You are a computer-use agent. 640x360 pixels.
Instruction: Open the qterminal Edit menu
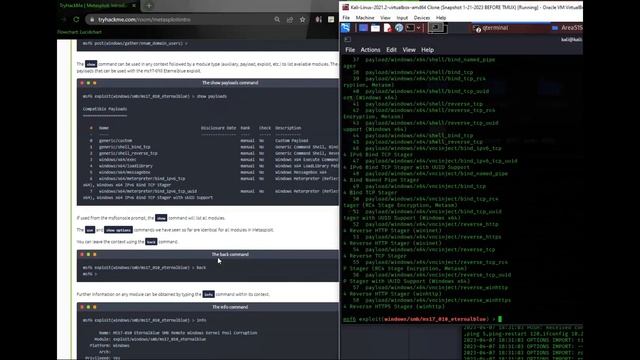(391, 50)
